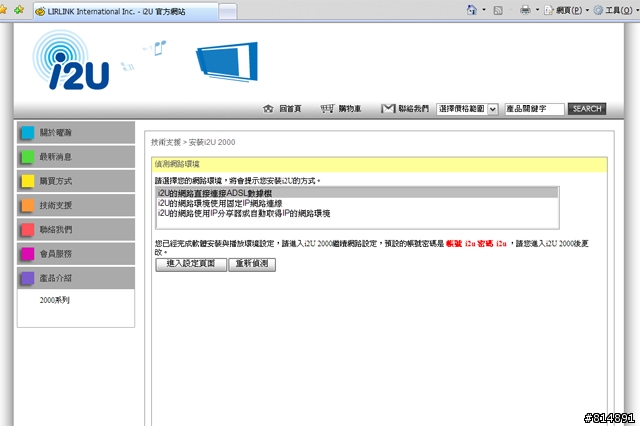
Task: Click the 進入設定頁面 button
Action: click(191, 264)
